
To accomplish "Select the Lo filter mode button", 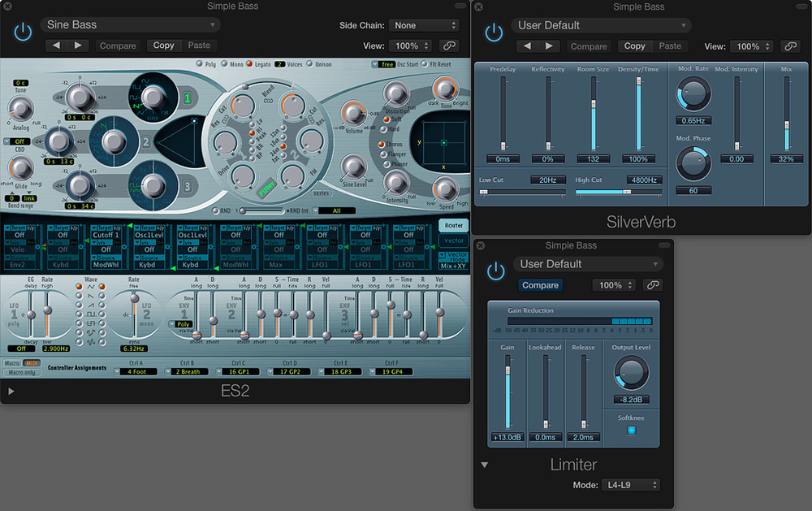I will click(253, 124).
